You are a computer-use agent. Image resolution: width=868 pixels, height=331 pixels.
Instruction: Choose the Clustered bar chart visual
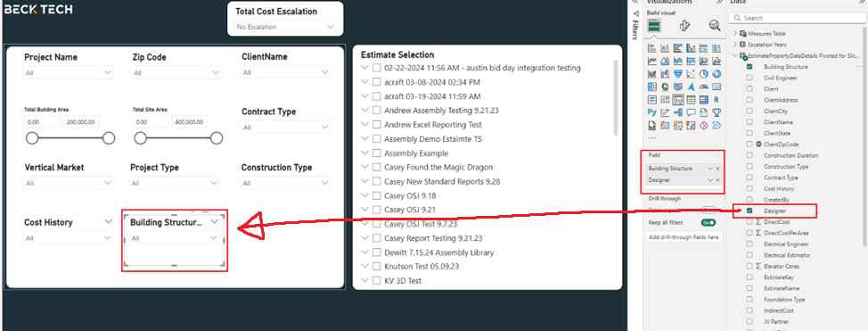pyautogui.click(x=678, y=48)
